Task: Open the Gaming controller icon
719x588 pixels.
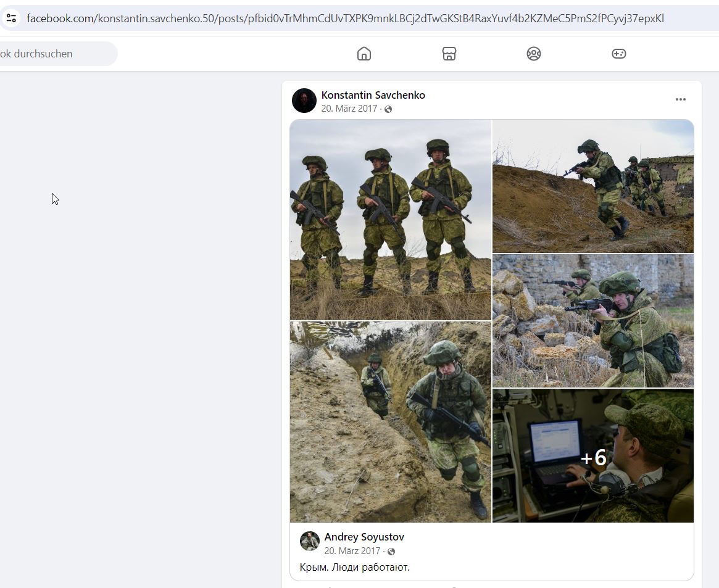Action: coord(618,54)
